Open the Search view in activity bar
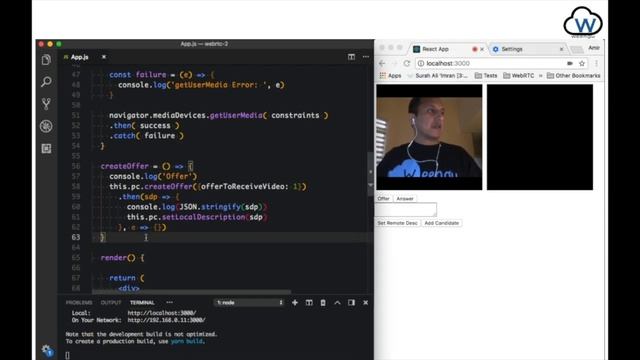Viewport: 640px width, 360px height. click(x=46, y=82)
